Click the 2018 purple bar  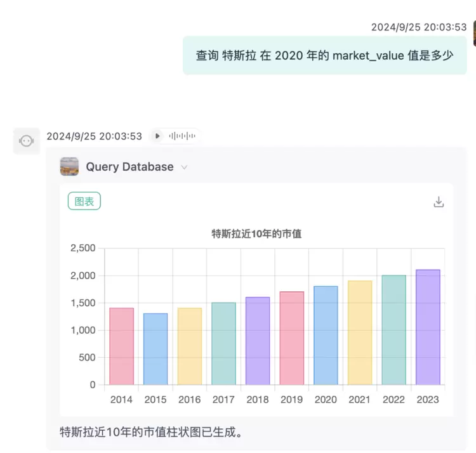(x=258, y=341)
